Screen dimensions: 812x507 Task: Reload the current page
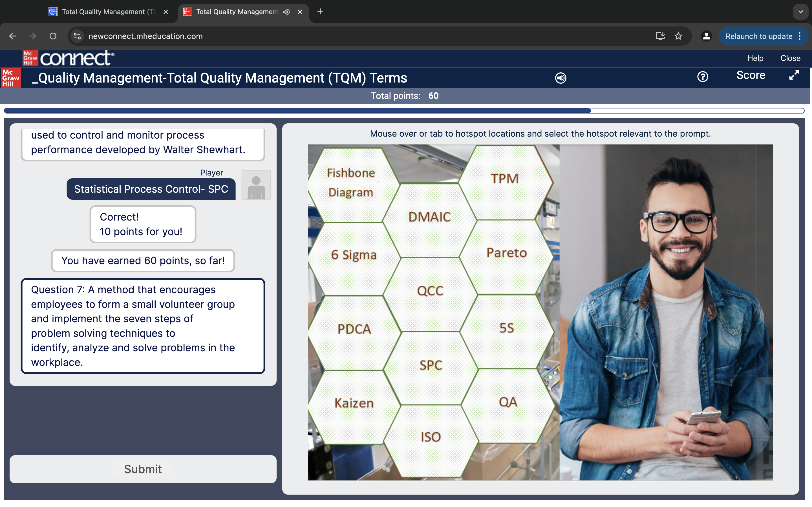coord(53,36)
